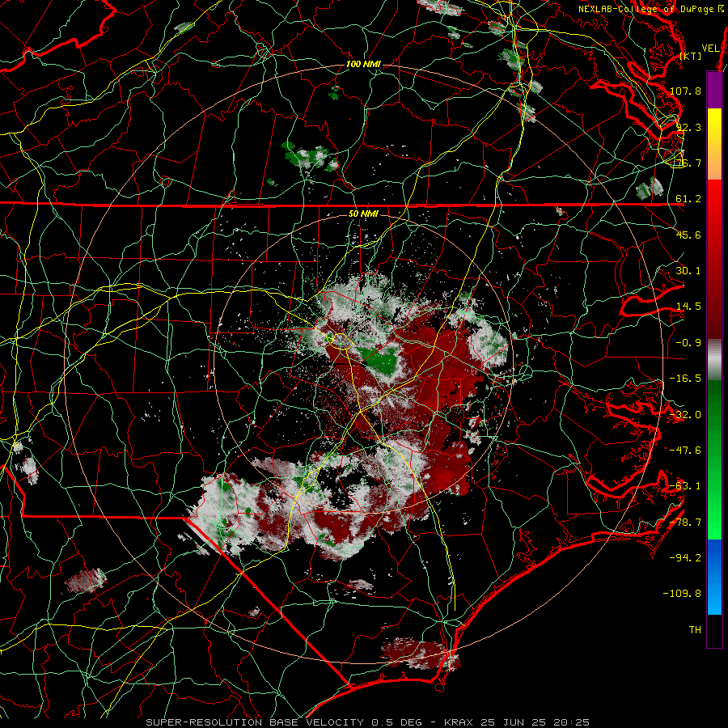Click the 14.5 legend value
This screenshot has height=728, width=728.
[x=688, y=307]
